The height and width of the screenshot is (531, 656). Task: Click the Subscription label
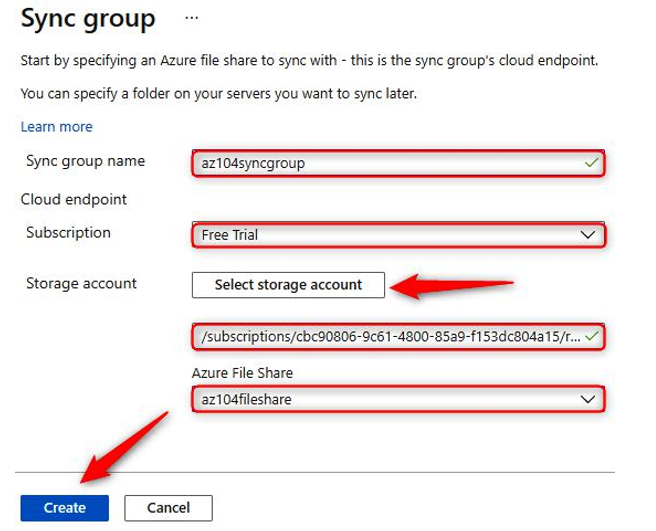tap(68, 233)
